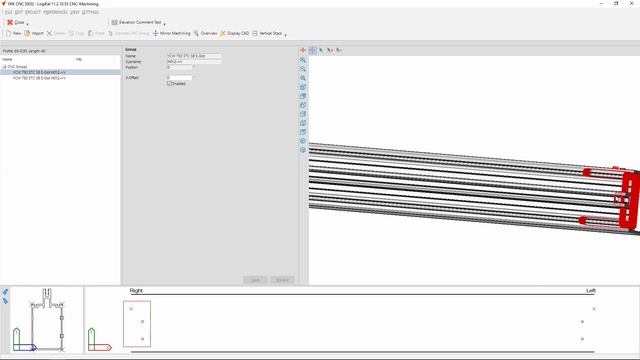640x360 pixels.
Task: Click the Cancel button in group panel
Action: pos(282,280)
